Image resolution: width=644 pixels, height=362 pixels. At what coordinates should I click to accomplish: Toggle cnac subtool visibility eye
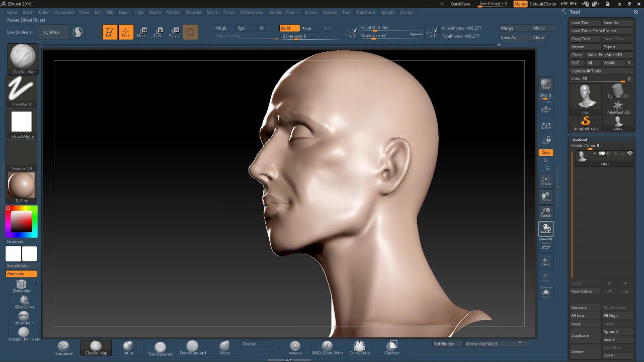[630, 153]
